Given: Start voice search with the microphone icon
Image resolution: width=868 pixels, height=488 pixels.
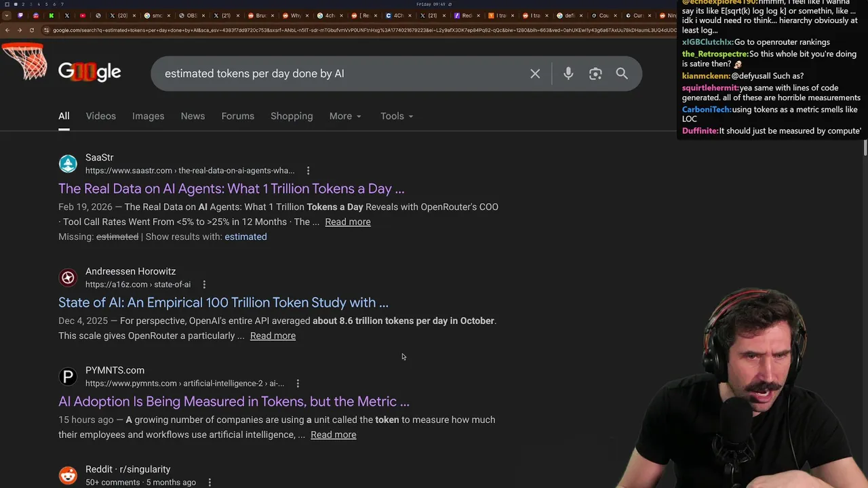Looking at the screenshot, I should (x=568, y=73).
